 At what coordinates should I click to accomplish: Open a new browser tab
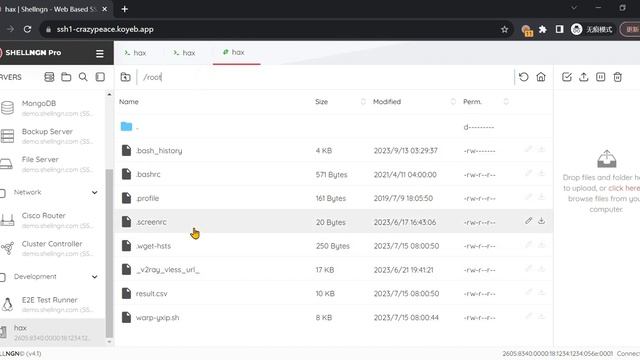coord(125,9)
